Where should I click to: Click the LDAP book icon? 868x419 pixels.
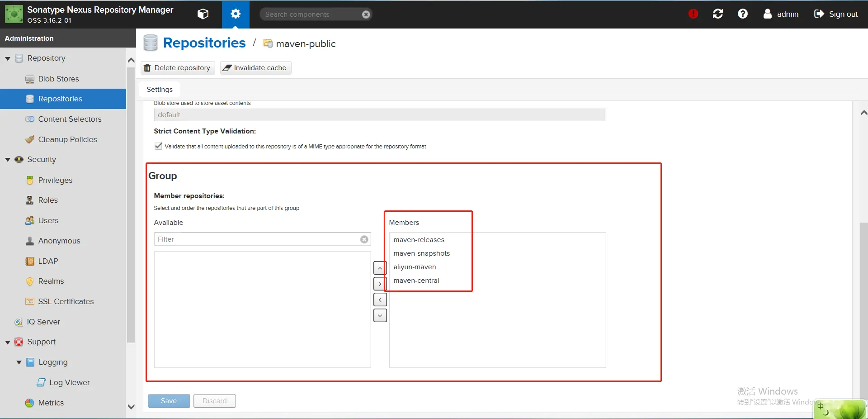(30, 261)
